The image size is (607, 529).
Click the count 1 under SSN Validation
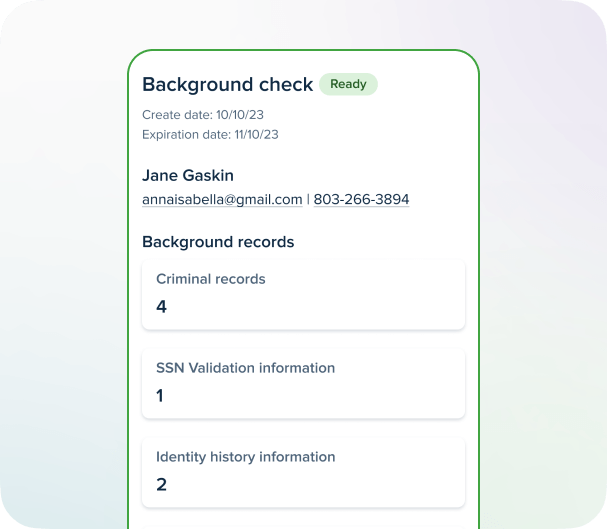pyautogui.click(x=160, y=396)
